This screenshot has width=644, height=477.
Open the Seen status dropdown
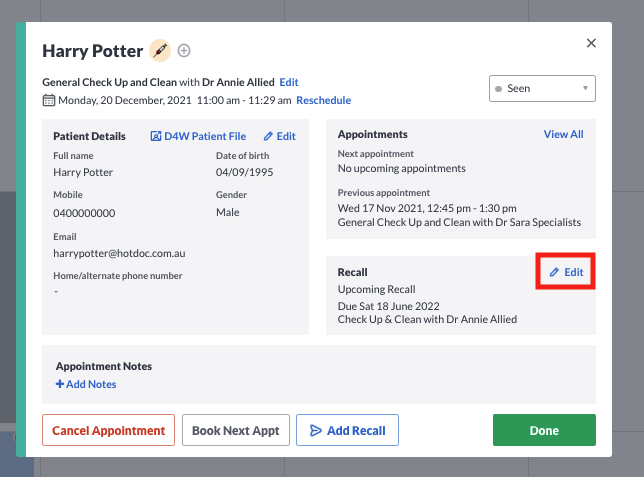[x=542, y=88]
